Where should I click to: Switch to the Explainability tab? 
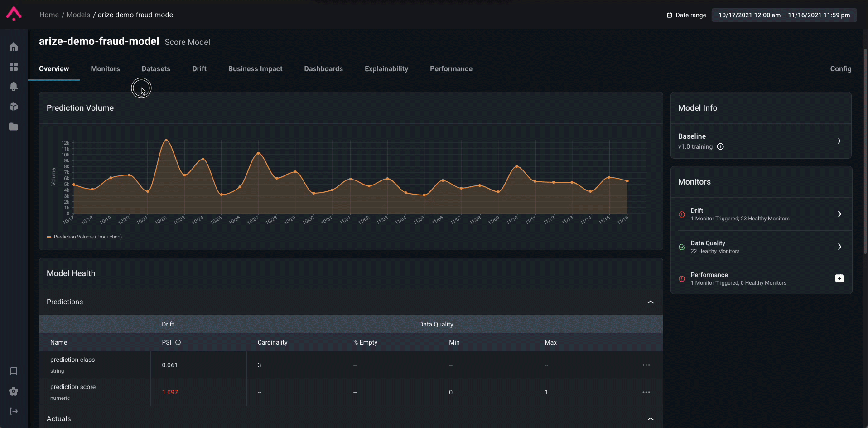click(386, 69)
